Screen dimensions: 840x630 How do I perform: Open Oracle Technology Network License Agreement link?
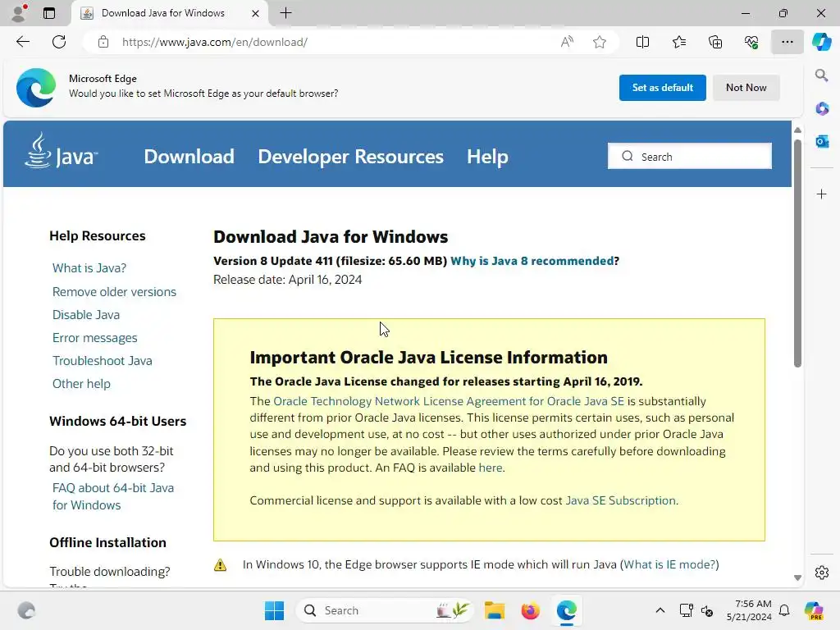tap(449, 401)
